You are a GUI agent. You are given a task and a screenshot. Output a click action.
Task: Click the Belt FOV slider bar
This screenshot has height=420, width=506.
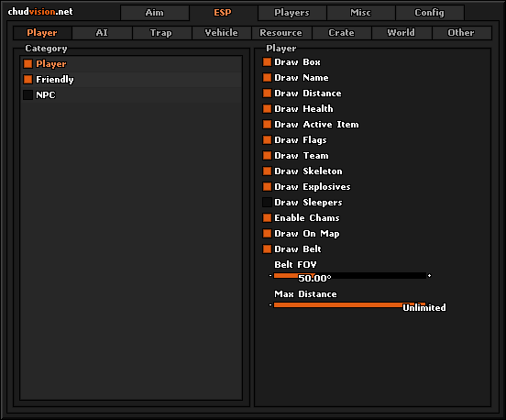[350, 276]
